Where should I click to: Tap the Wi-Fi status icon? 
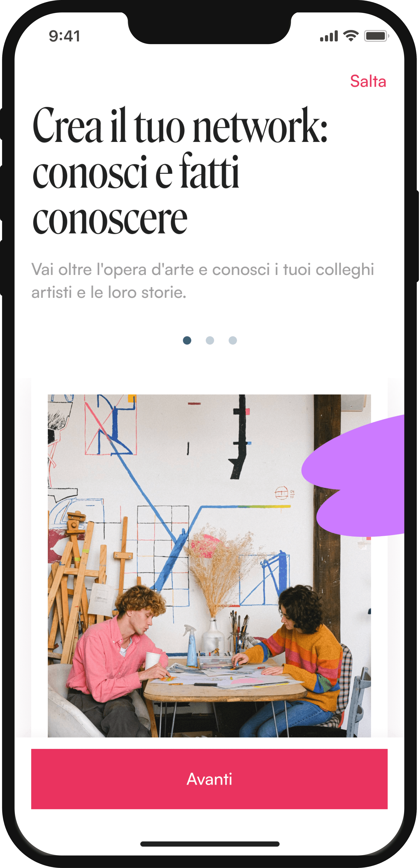351,35
